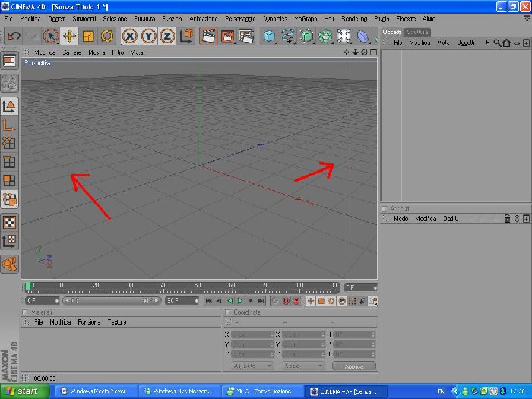Open Modo menu in Attributes panel
Image resolution: width=532 pixels, height=399 pixels.
(401, 219)
